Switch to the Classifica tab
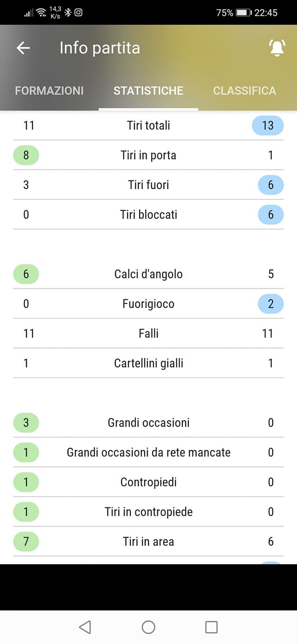297x644 pixels. coord(245,91)
